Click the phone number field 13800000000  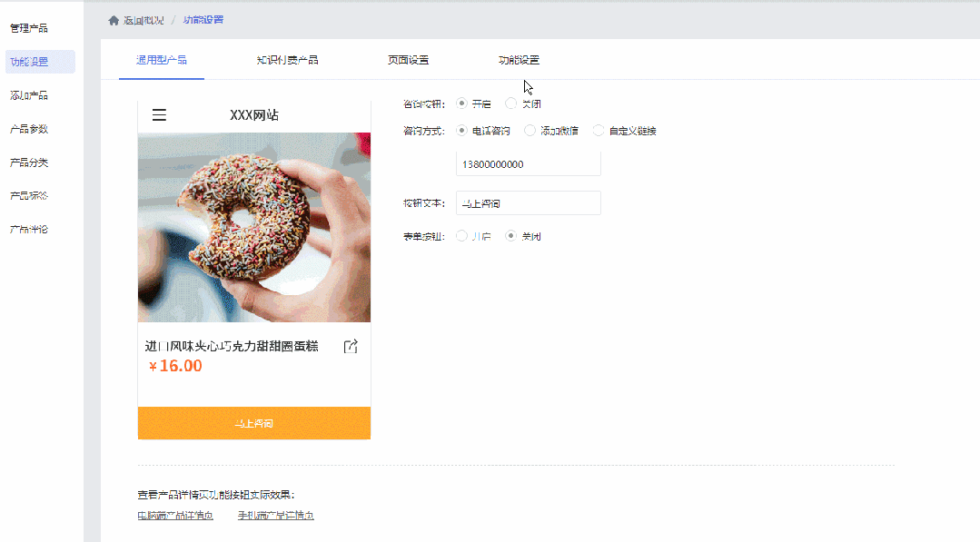[528, 164]
